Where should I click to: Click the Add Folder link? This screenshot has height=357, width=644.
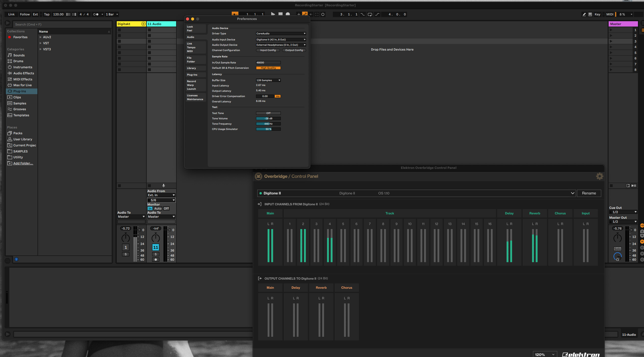click(23, 163)
